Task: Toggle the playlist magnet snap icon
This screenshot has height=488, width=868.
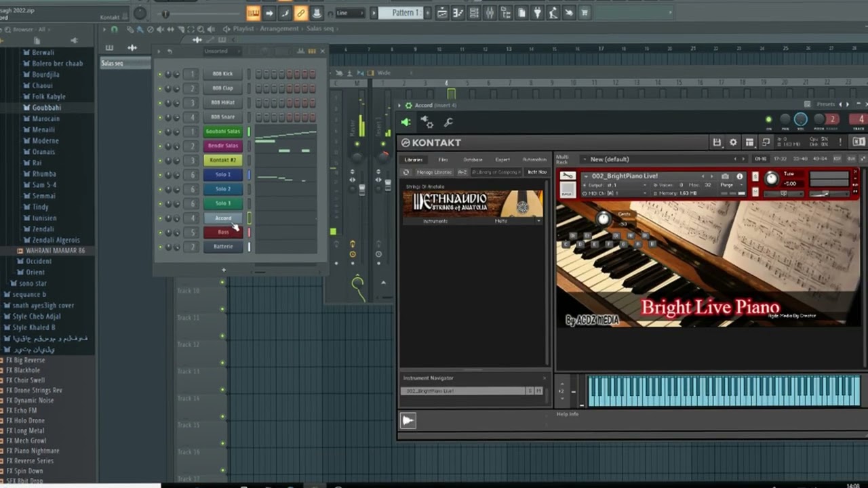Action: point(114,29)
